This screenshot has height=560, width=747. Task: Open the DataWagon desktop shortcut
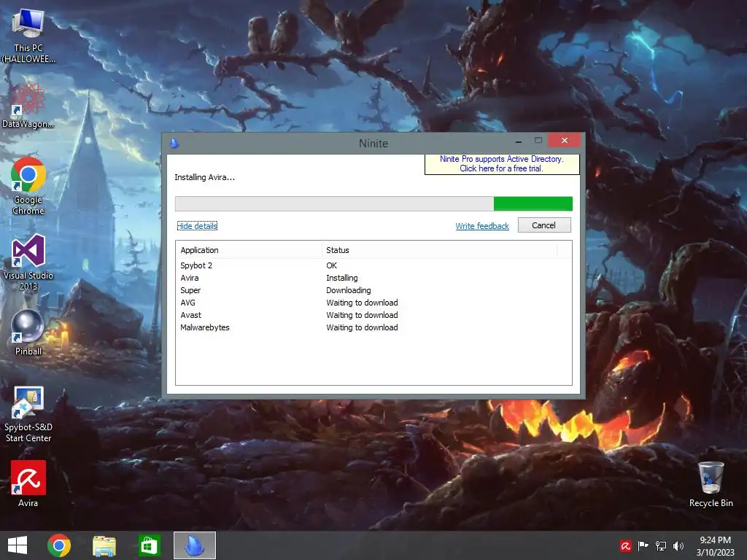[28, 105]
